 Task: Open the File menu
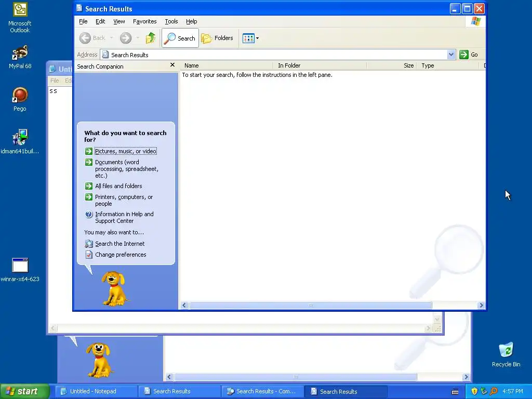tap(83, 21)
